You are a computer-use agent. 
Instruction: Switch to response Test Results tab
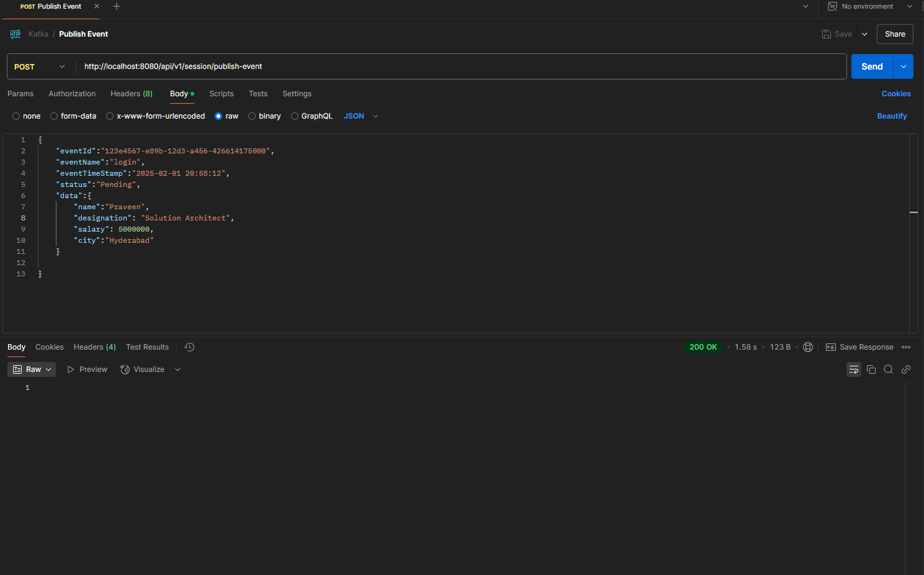point(147,347)
